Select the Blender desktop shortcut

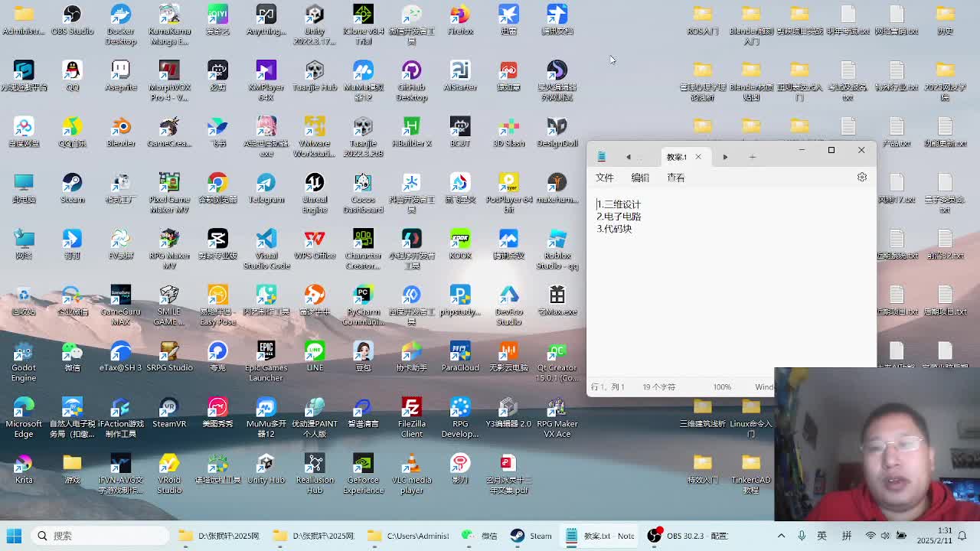pos(121,132)
